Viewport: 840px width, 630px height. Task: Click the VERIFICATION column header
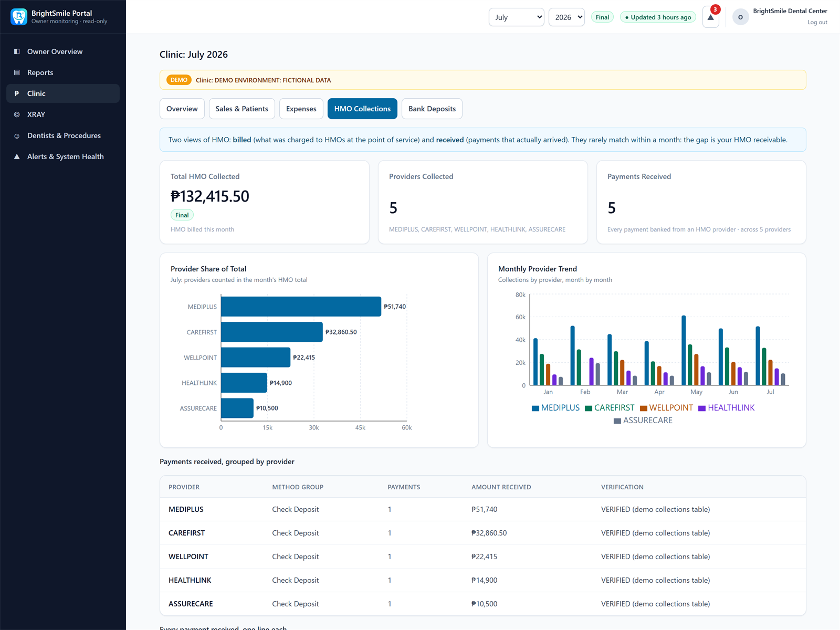click(622, 487)
